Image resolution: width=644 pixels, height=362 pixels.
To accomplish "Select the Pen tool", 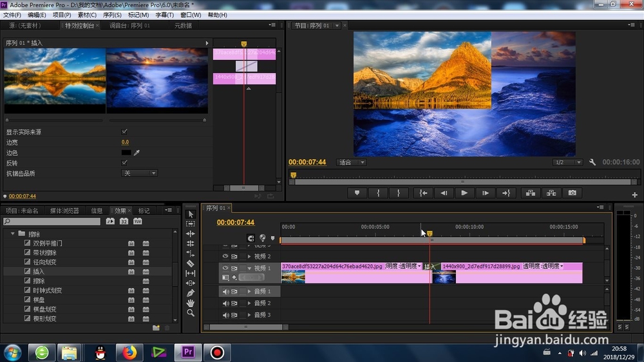I will tap(191, 293).
